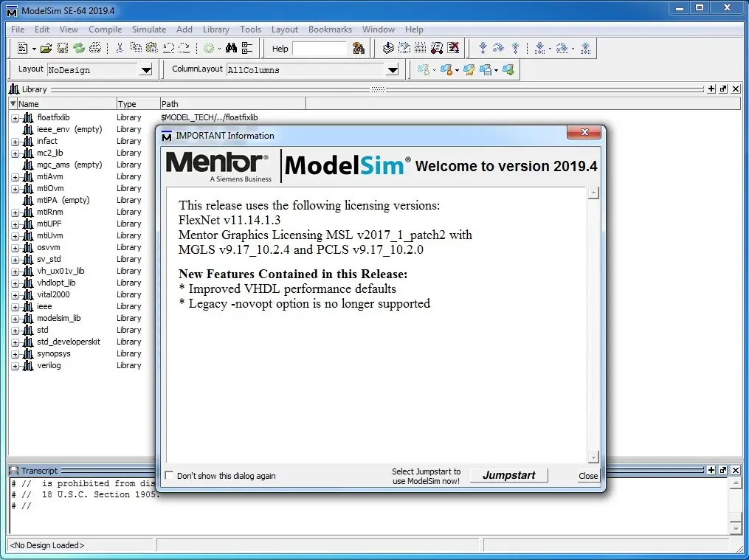Expand the mtiUvm library node

(15, 236)
